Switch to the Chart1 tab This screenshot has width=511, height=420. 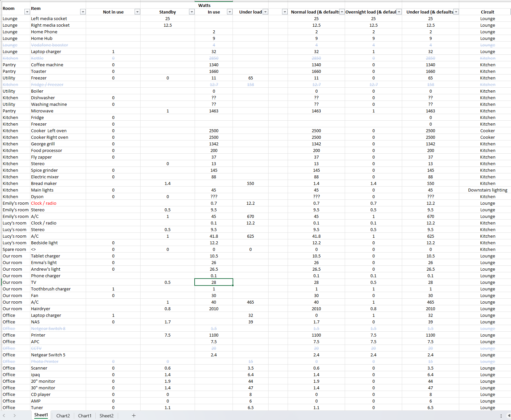[84, 416]
